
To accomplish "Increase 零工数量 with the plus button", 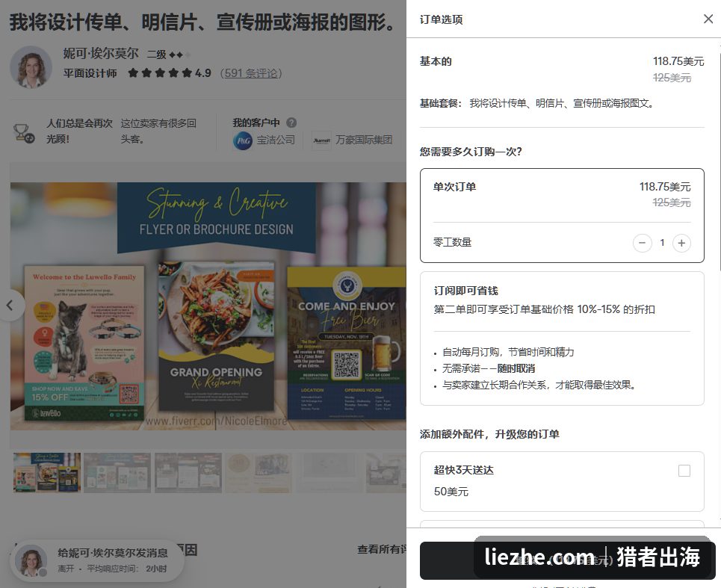I will click(x=681, y=243).
